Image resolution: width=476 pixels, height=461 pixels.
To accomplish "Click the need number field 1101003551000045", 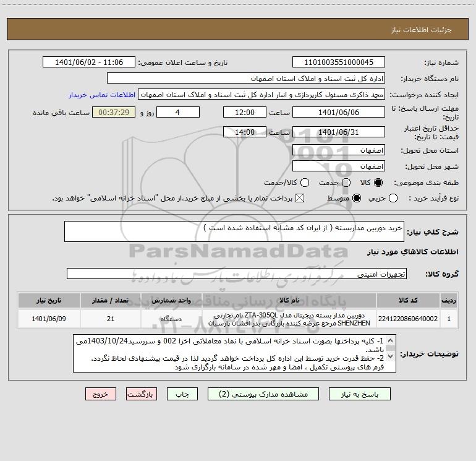I will click(x=339, y=62).
